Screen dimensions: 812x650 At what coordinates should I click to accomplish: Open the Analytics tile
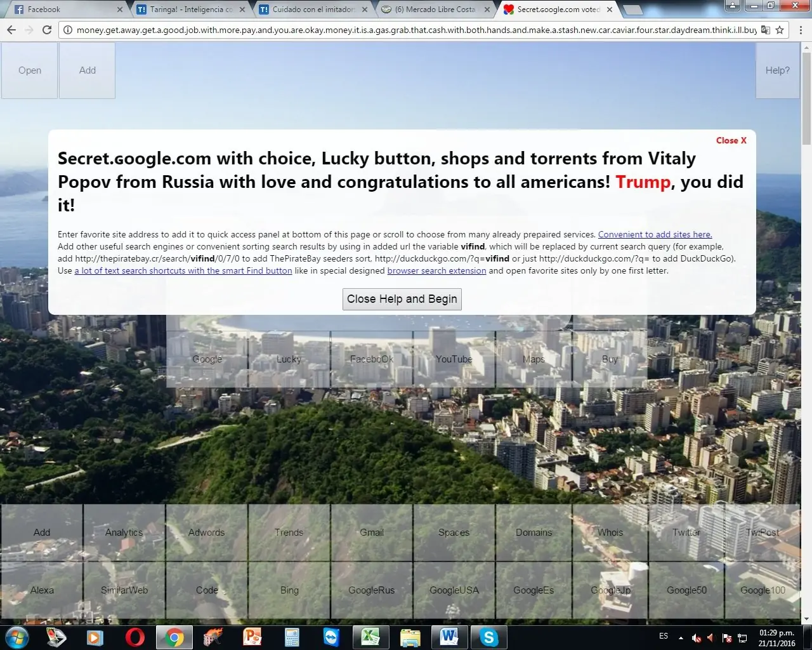[x=124, y=533]
